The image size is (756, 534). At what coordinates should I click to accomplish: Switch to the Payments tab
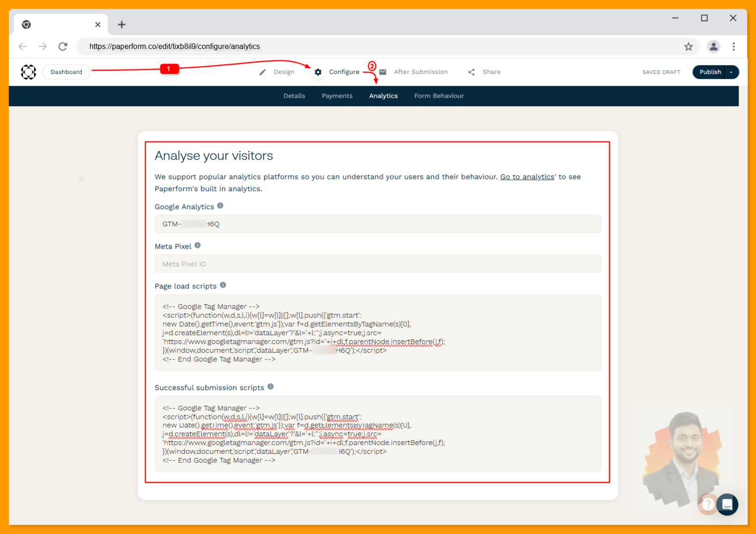(x=337, y=96)
